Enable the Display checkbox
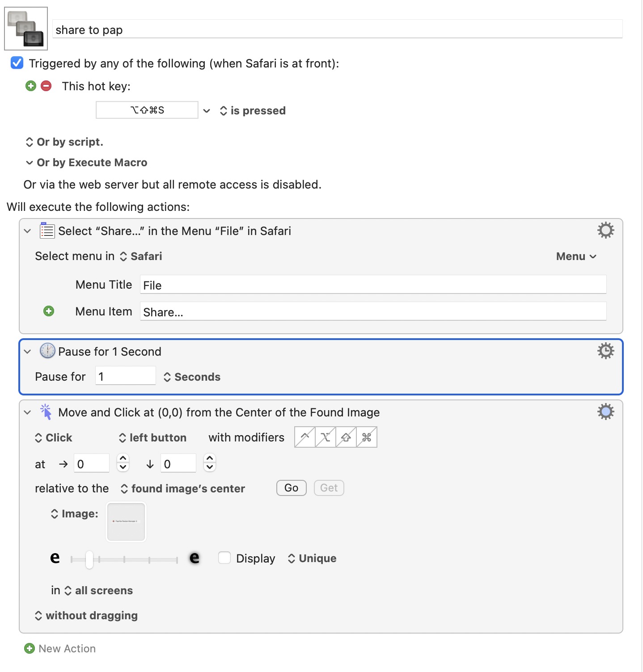 point(224,558)
